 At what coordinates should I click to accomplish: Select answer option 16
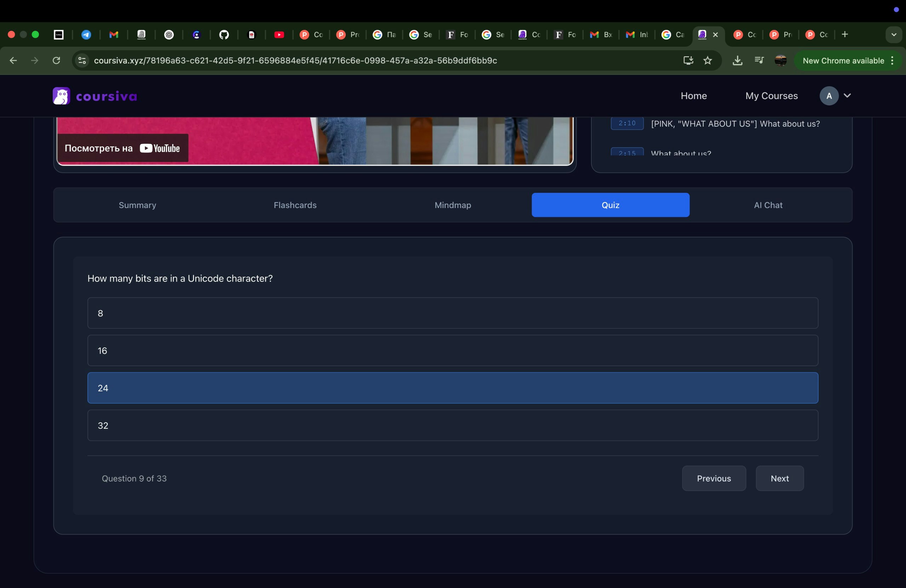tap(452, 351)
